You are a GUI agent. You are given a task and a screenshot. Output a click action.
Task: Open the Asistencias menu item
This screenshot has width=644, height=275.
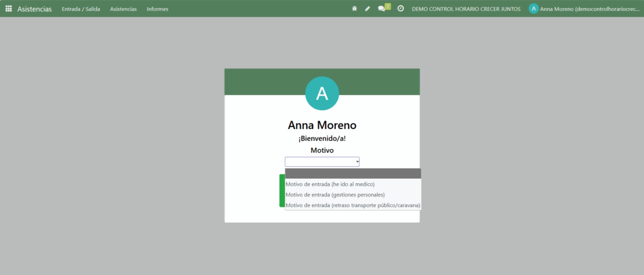tap(123, 9)
